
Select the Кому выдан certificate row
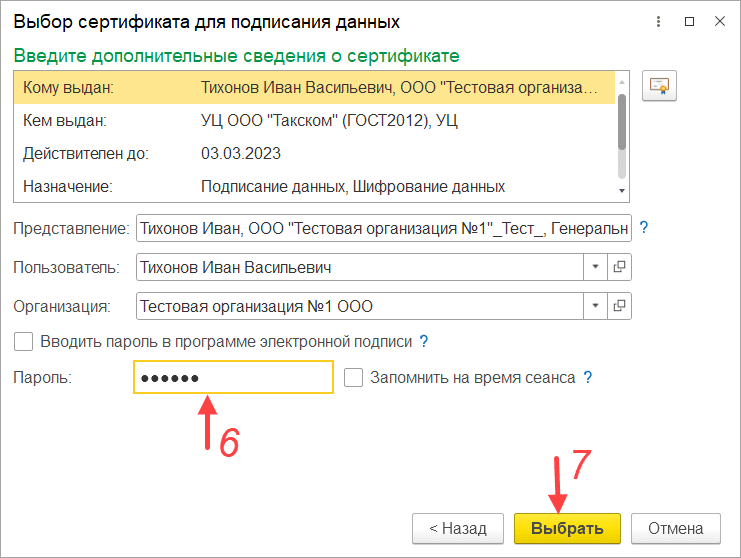point(313,88)
